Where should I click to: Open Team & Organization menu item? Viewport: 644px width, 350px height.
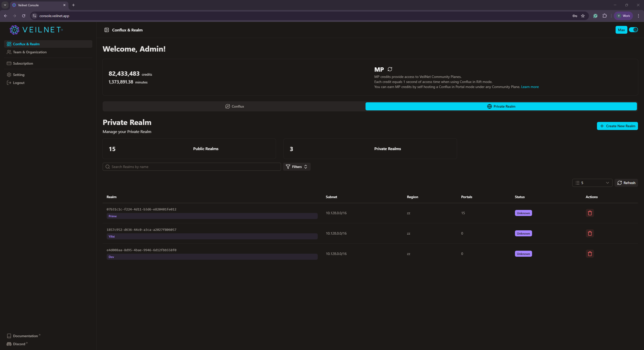(30, 52)
